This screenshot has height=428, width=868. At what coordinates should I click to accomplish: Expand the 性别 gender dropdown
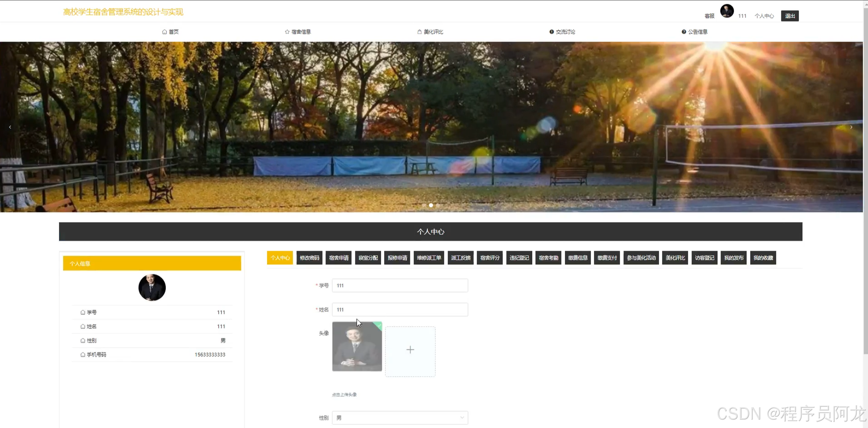pos(400,418)
